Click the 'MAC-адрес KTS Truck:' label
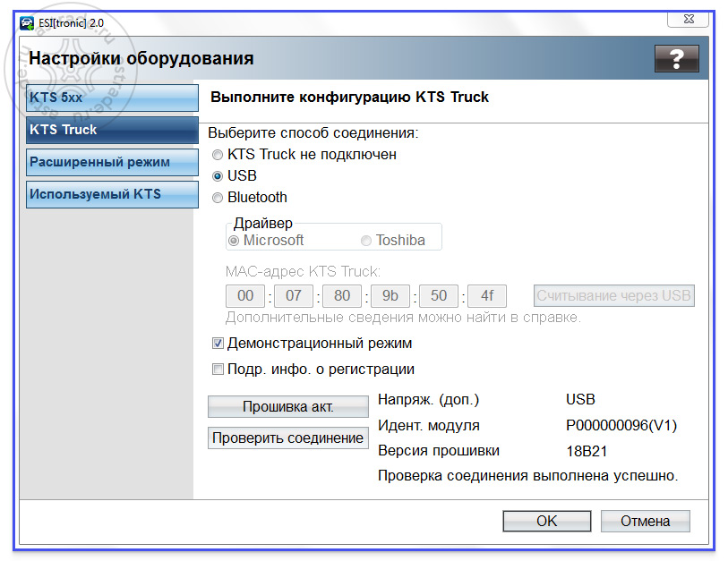 303,271
